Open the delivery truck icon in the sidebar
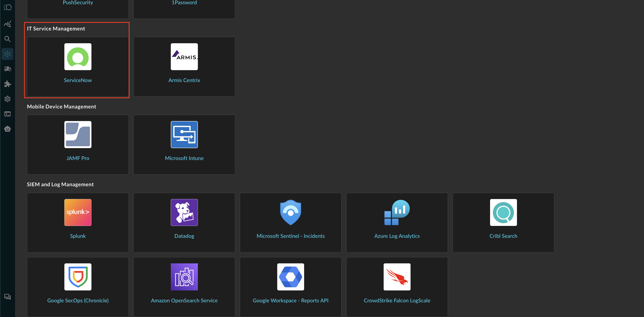Image resolution: width=644 pixels, height=317 pixels. point(7,69)
